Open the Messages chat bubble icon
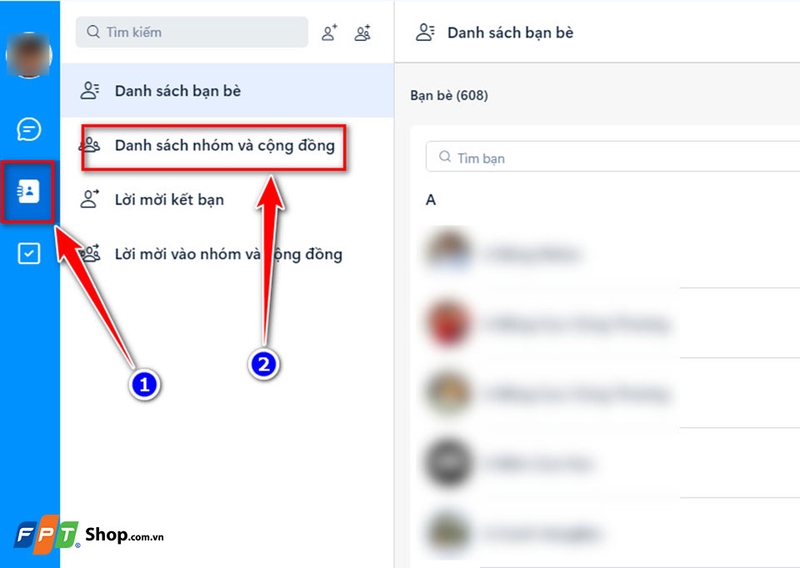The height and width of the screenshot is (568, 800). (29, 129)
